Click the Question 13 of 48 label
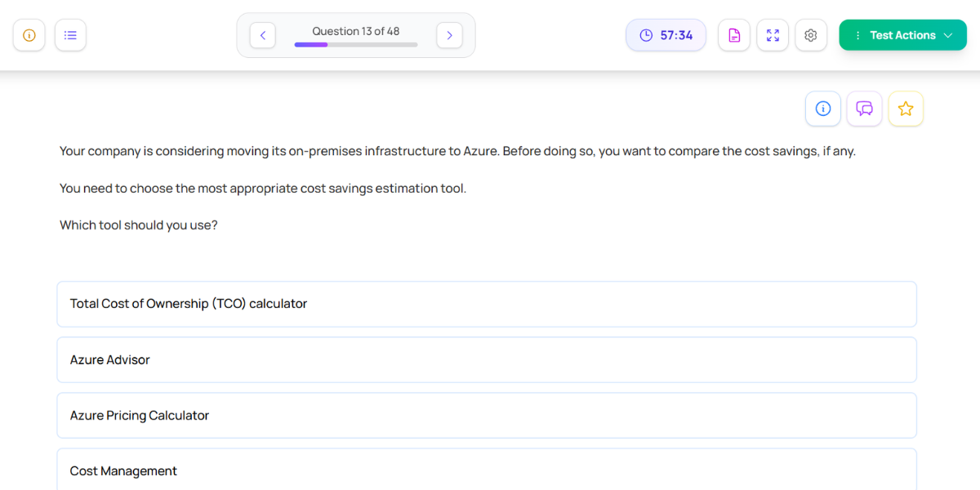This screenshot has height=490, width=980. pos(356,31)
